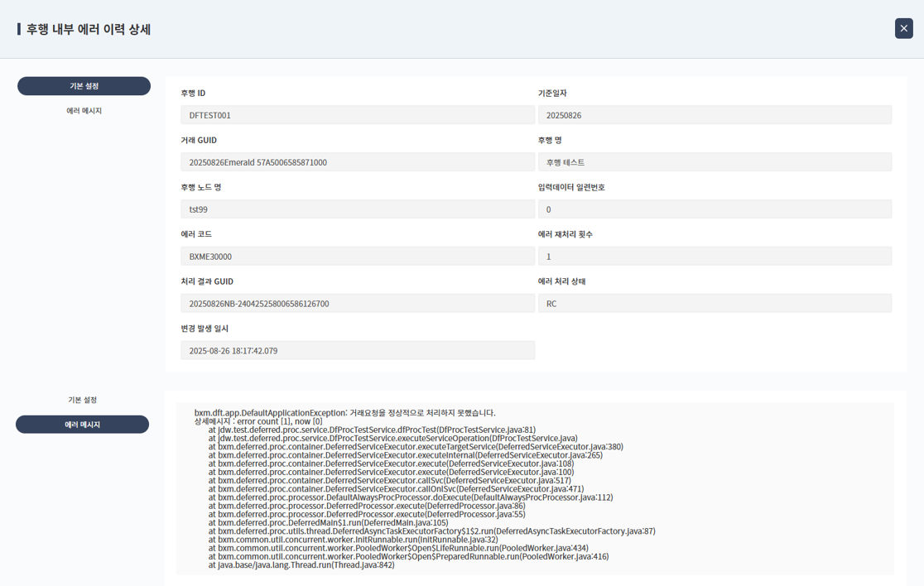This screenshot has height=586, width=924.
Task: Select the 처리 결과 GUID field
Action: tap(357, 304)
